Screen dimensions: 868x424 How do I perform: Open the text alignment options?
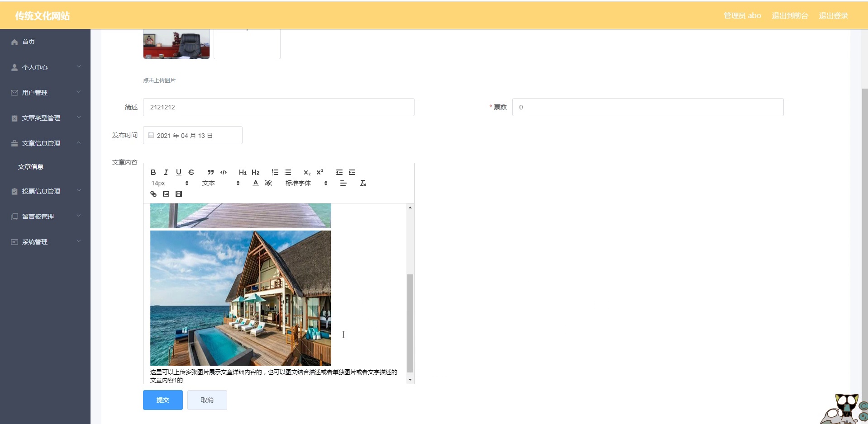(x=343, y=183)
